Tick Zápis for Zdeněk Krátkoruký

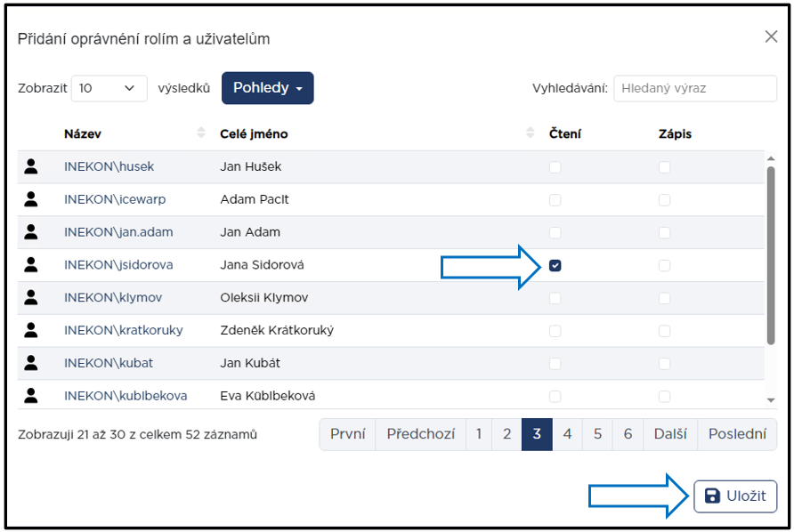664,331
